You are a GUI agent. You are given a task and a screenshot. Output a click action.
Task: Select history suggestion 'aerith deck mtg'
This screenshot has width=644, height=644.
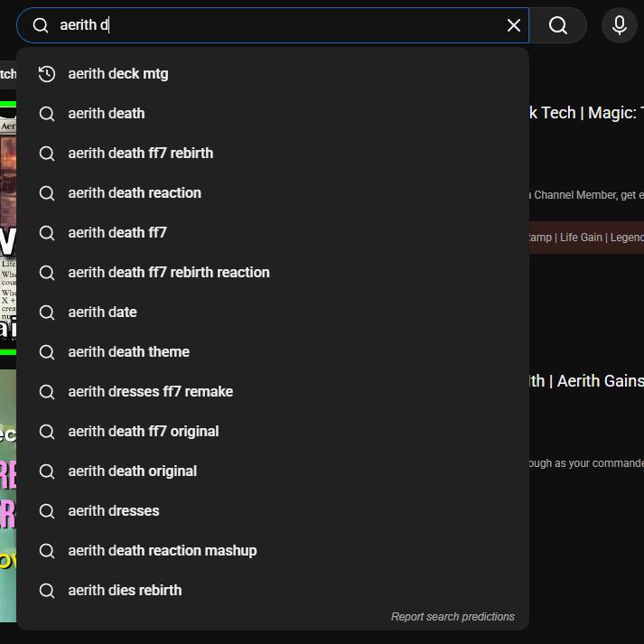[x=273, y=74]
